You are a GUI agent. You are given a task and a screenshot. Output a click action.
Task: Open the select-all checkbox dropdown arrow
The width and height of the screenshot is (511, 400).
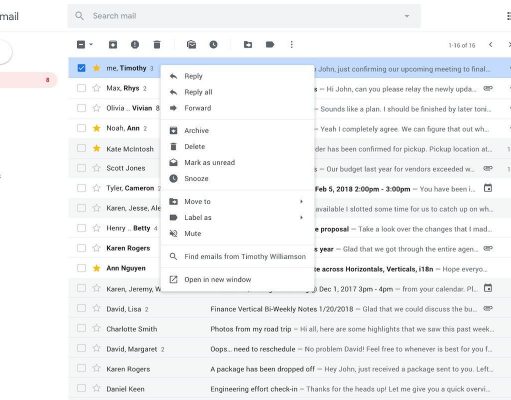tap(91, 44)
